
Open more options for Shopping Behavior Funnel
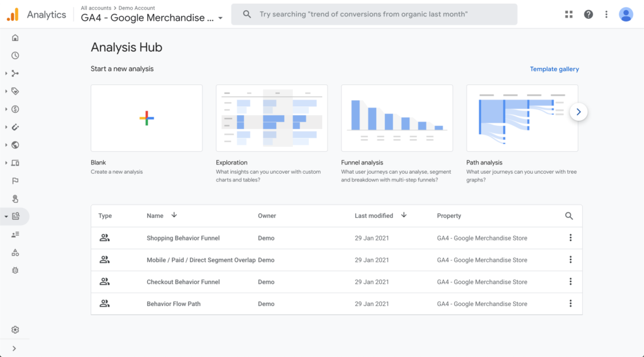point(570,238)
